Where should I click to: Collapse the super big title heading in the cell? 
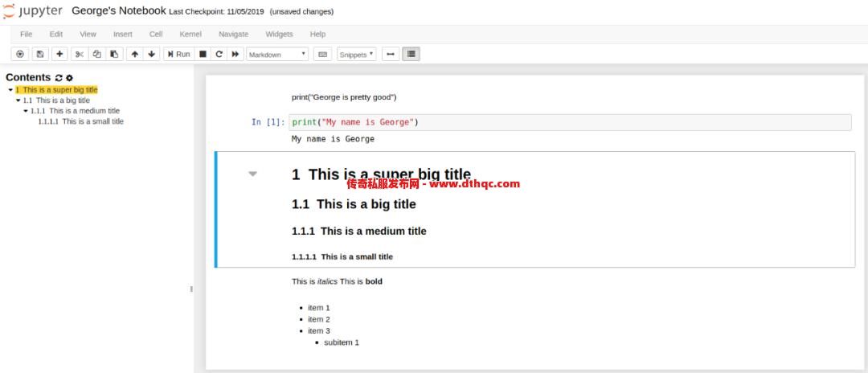coord(253,174)
